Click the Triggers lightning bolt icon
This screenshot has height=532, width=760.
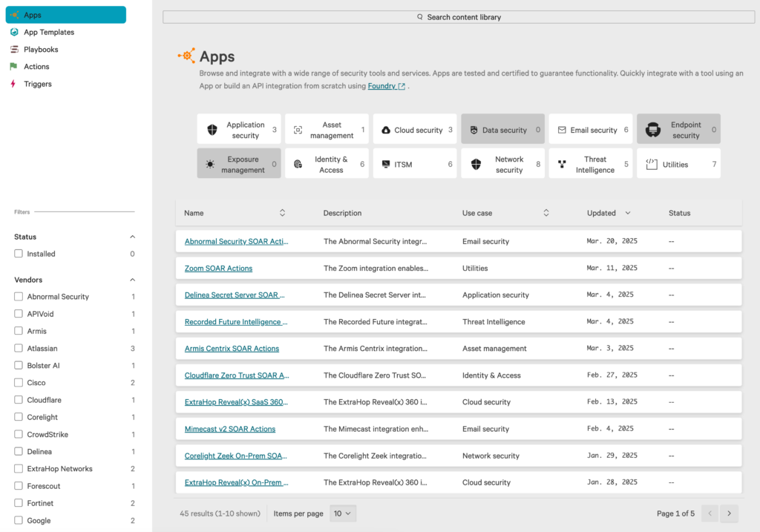click(x=13, y=84)
